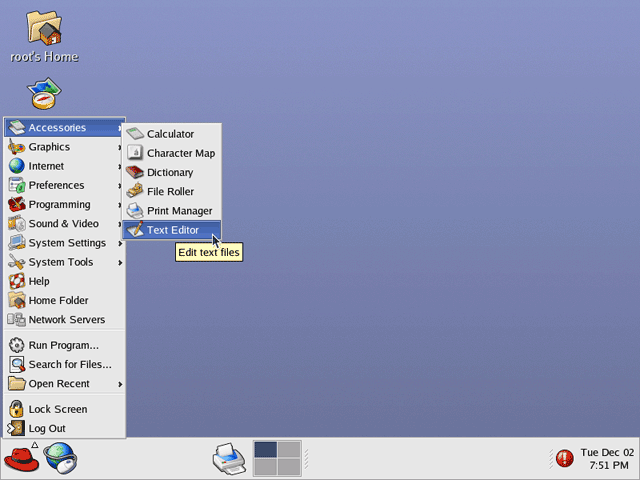The height and width of the screenshot is (480, 640).
Task: Expand the System Tools submenu arrow
Action: [120, 263]
